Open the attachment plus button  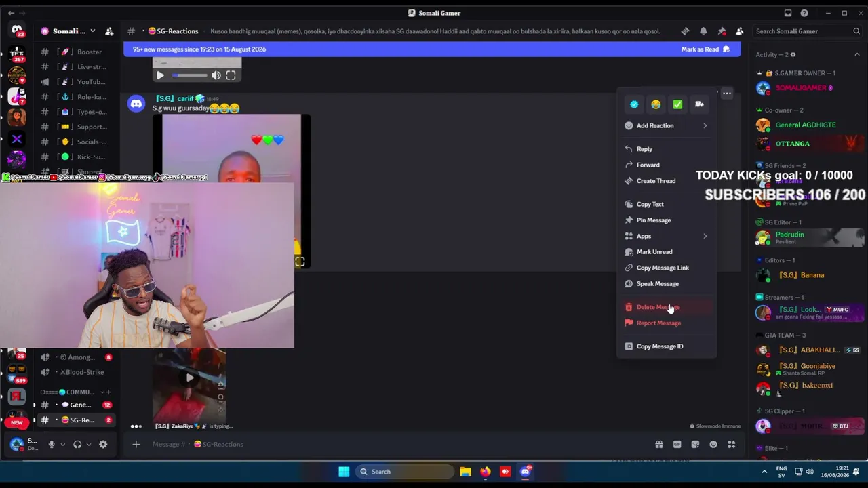pos(136,445)
